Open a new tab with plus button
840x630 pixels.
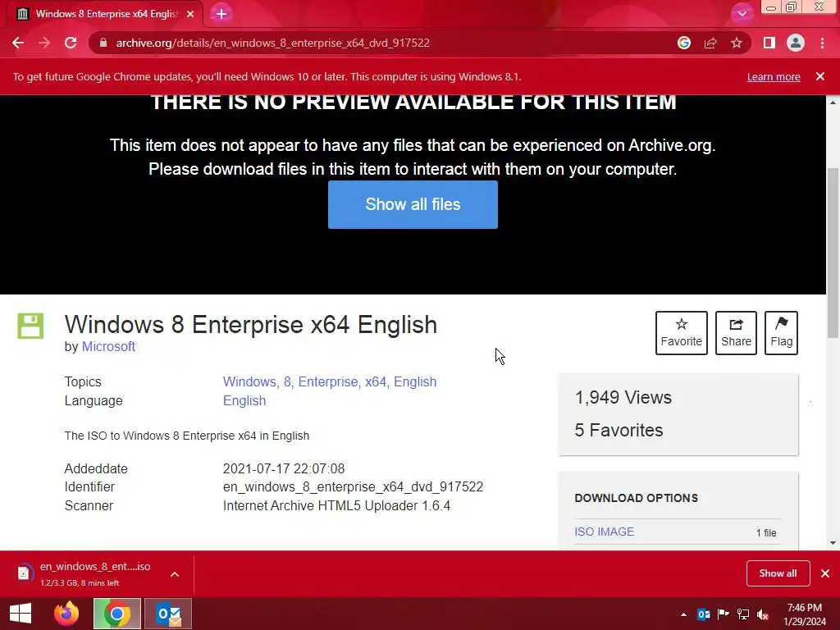221,14
